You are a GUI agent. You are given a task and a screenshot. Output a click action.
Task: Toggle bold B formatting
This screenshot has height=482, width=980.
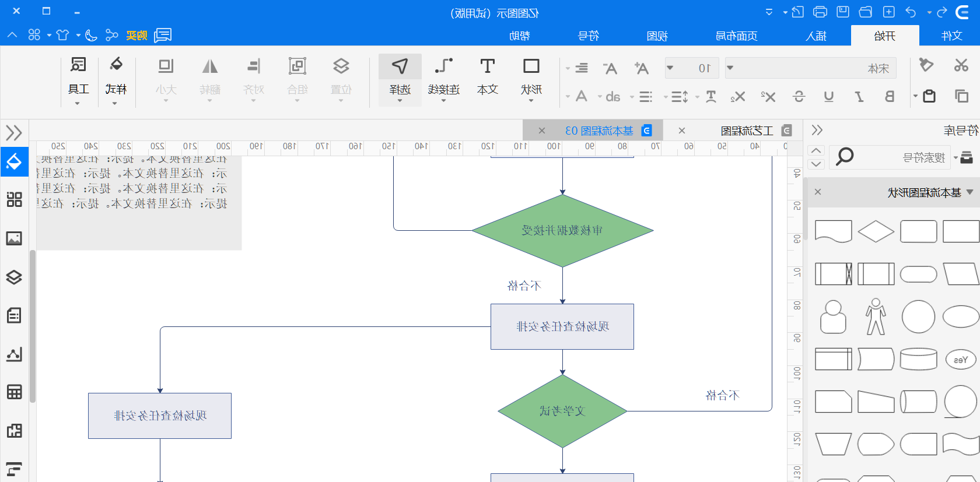coord(890,97)
